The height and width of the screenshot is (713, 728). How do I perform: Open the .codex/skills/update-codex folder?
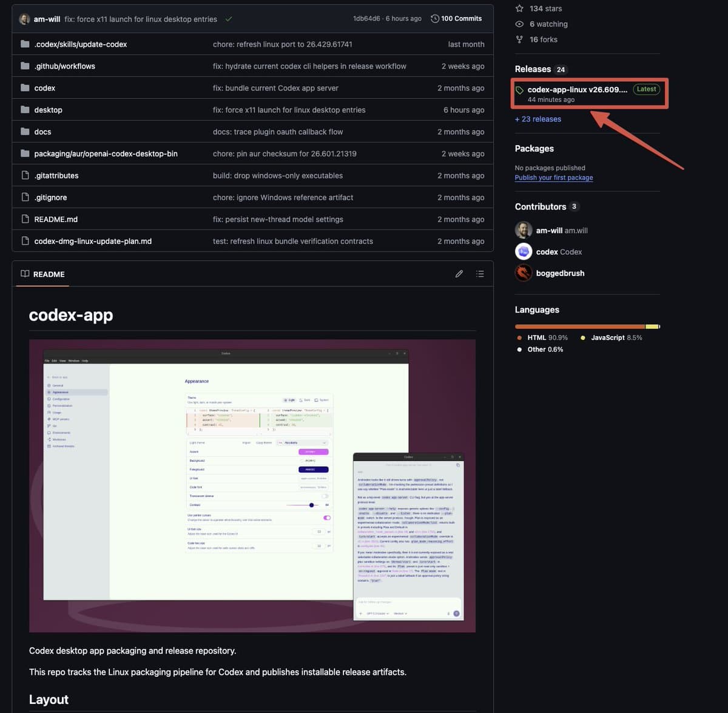point(81,44)
